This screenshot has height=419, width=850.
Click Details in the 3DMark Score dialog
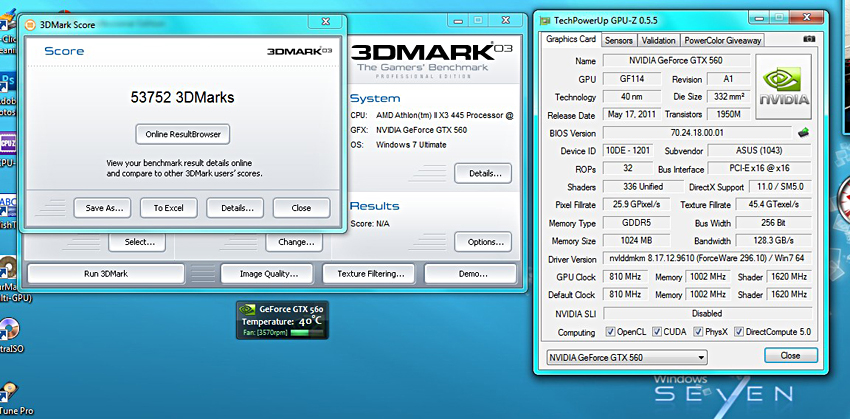[x=235, y=208]
